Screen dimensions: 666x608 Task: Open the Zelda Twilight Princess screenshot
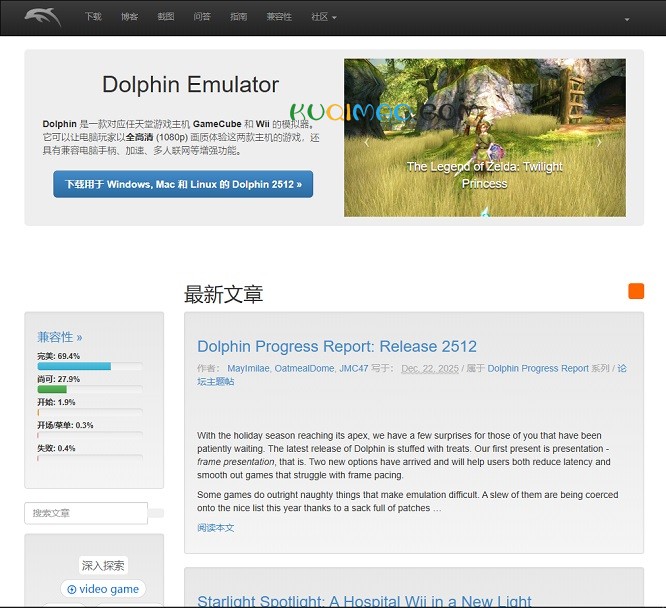coord(485,138)
